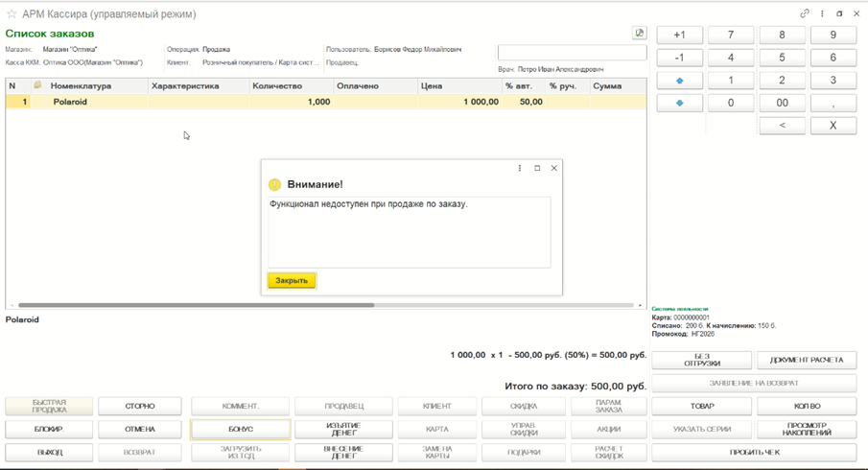868x470 pixels.
Task: Click the Закрыть button
Action: [x=292, y=281]
